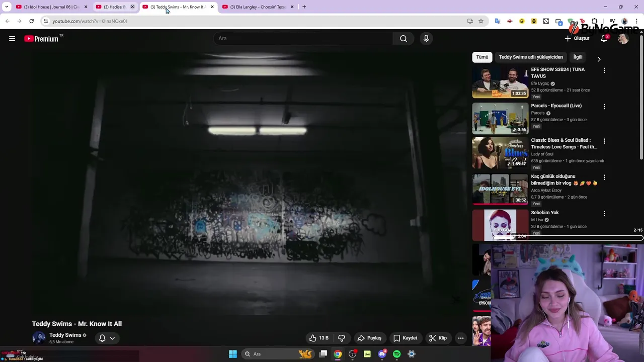Go to the YouTube Premium home logo
This screenshot has width=644, height=362.
[x=41, y=39]
